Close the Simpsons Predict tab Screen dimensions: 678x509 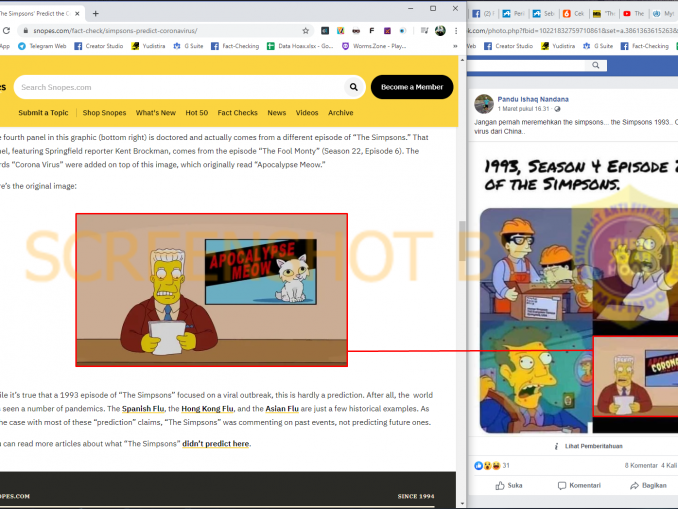[77, 13]
